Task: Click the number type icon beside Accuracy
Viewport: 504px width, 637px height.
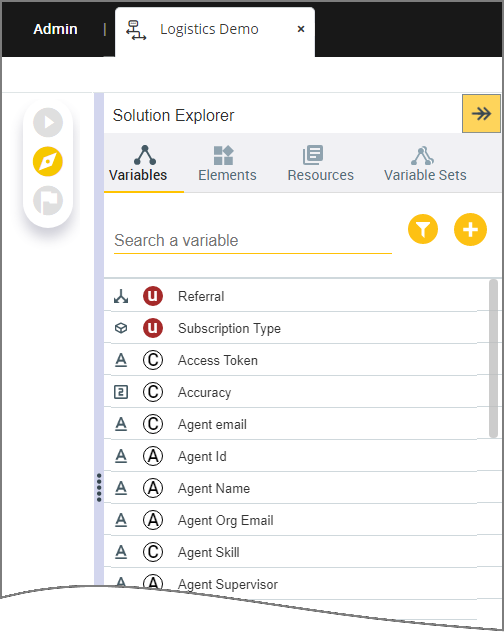Action: click(x=121, y=392)
